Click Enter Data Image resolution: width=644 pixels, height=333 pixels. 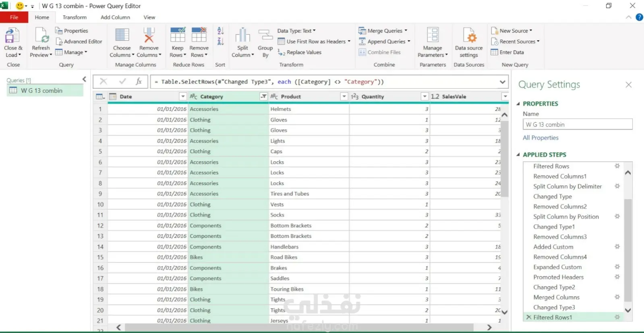pos(507,52)
